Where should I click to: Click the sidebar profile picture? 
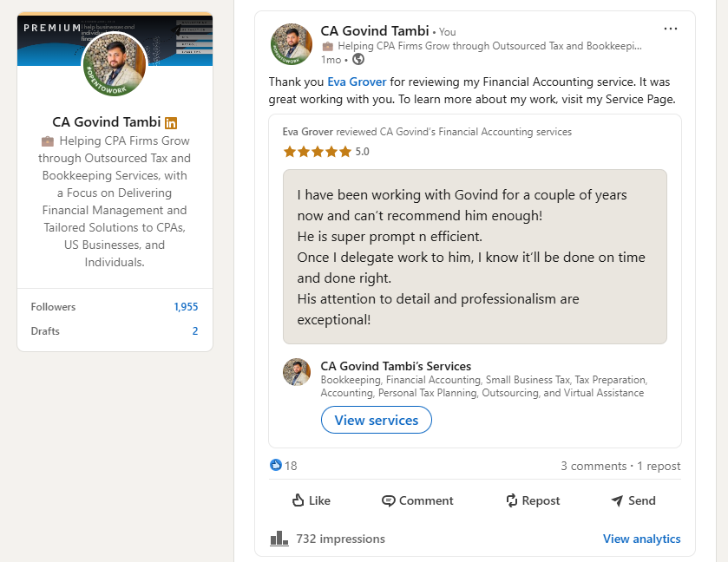115,64
